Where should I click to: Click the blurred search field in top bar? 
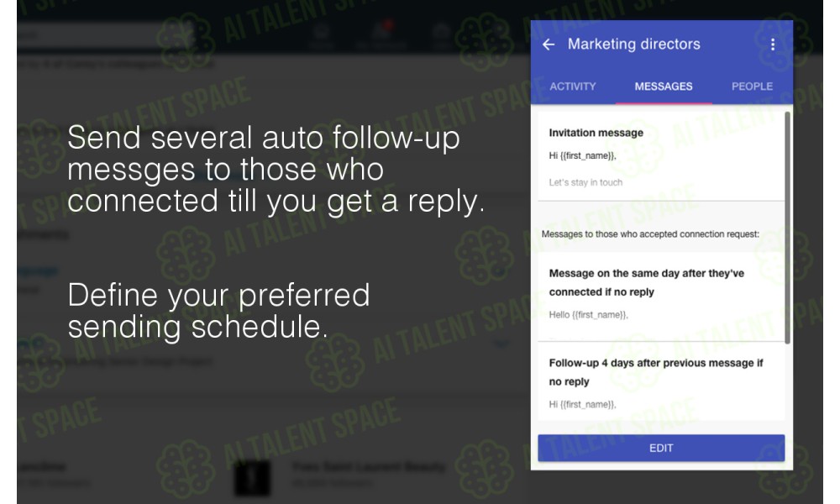(x=91, y=35)
